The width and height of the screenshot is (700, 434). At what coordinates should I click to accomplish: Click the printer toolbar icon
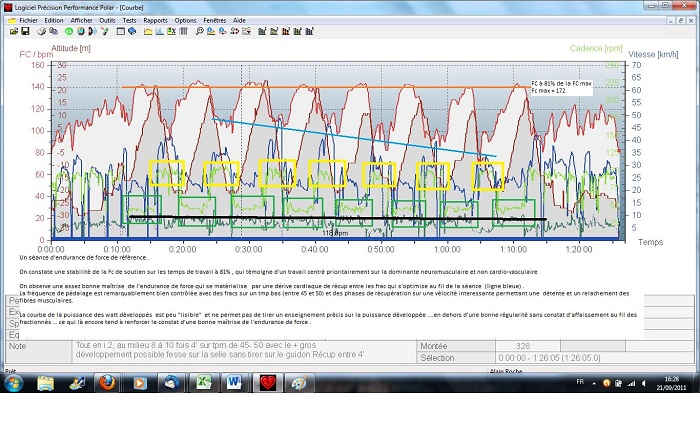(42, 31)
